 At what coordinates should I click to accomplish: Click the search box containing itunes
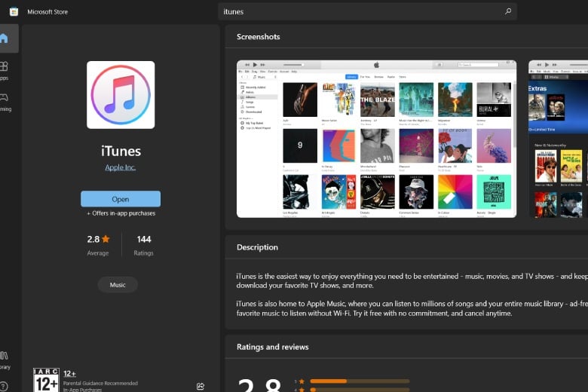click(x=368, y=11)
